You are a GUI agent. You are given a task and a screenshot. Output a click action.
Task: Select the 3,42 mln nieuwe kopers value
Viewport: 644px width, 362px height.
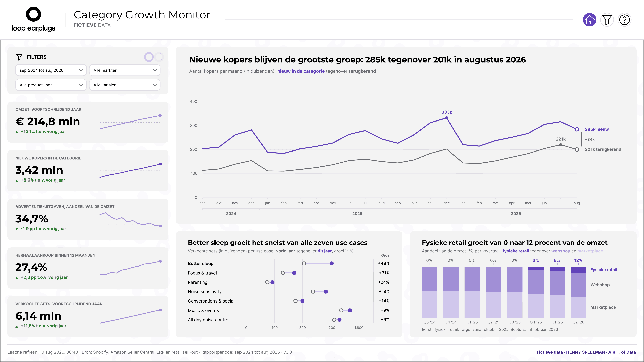(39, 170)
